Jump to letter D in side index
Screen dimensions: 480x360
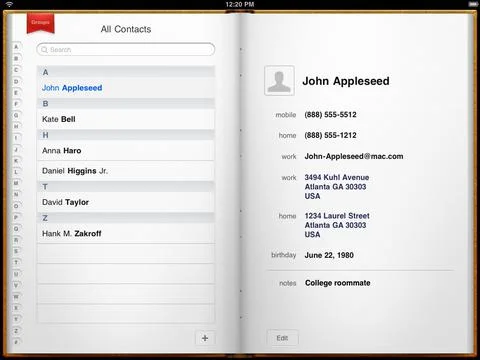16,81
